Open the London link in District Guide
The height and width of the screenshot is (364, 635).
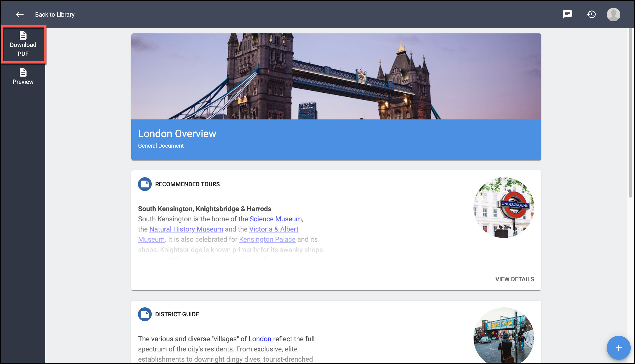tap(260, 339)
